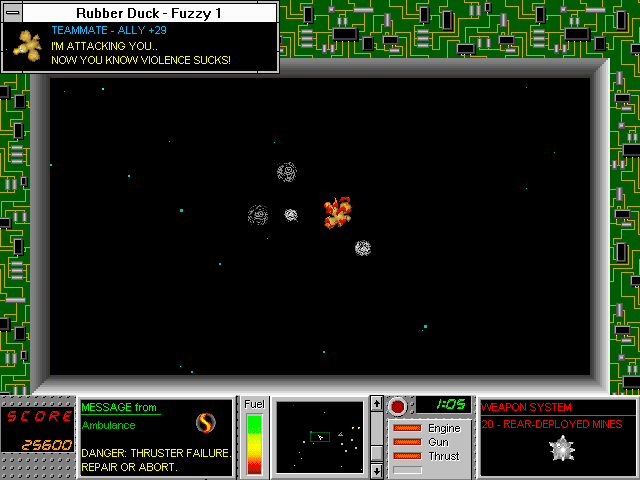Click the empty fourth status bar
Screen dimensions: 640x480
[x=407, y=470]
